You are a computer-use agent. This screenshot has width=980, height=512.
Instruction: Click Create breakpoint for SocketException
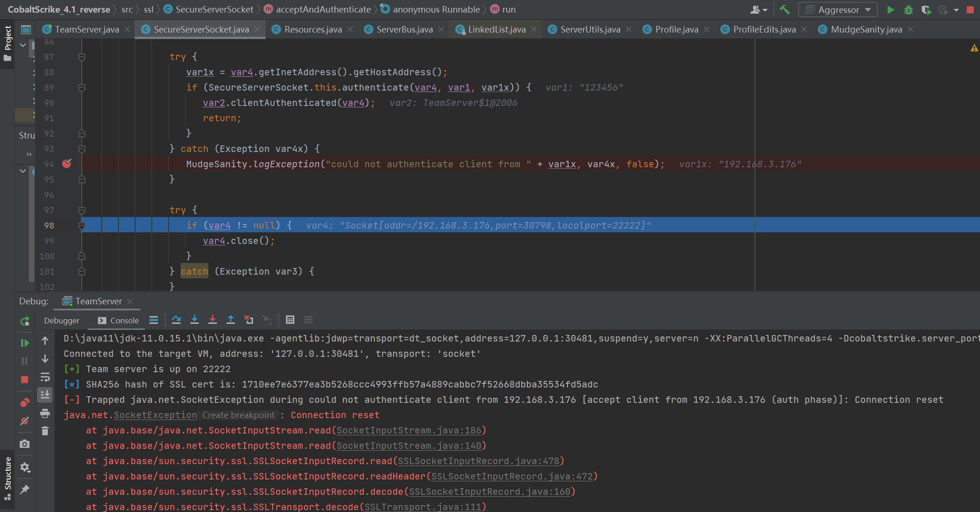click(239, 415)
